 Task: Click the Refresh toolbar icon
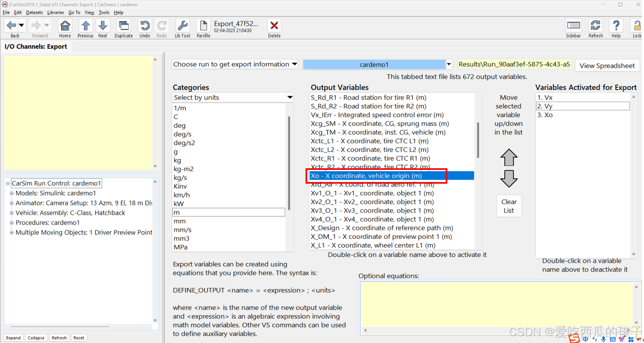(x=596, y=26)
